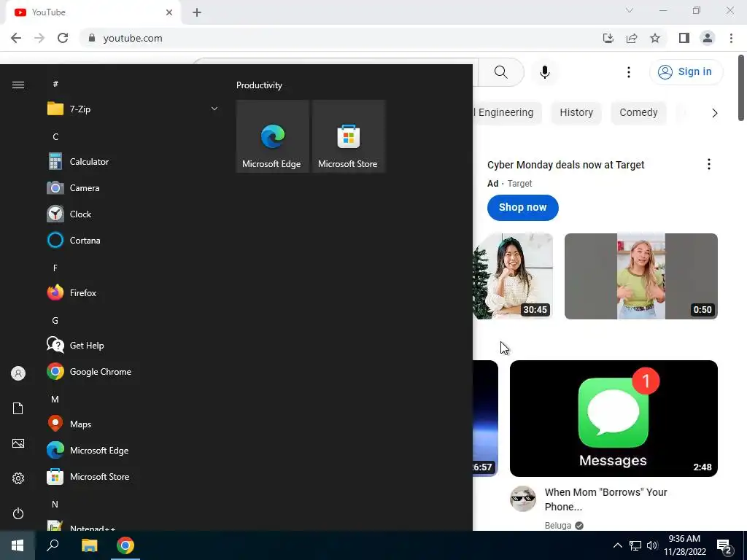Open the Messages video thumbnail
747x560 pixels.
pos(614,418)
